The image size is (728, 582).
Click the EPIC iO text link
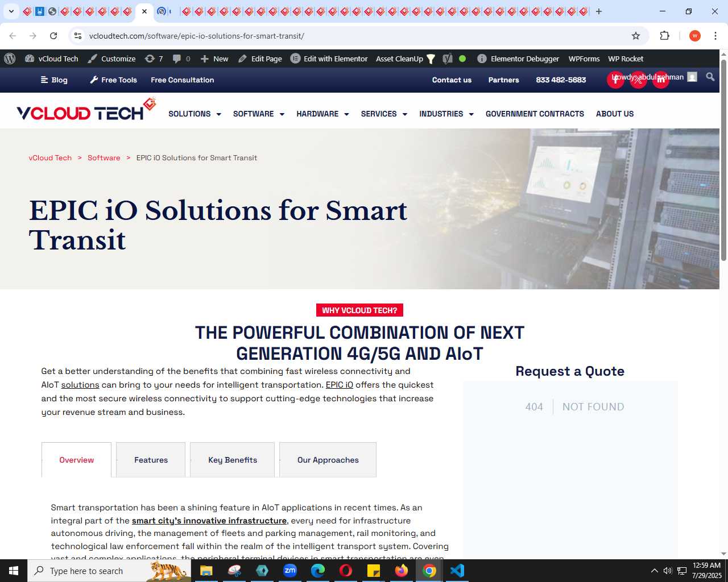pyautogui.click(x=339, y=385)
